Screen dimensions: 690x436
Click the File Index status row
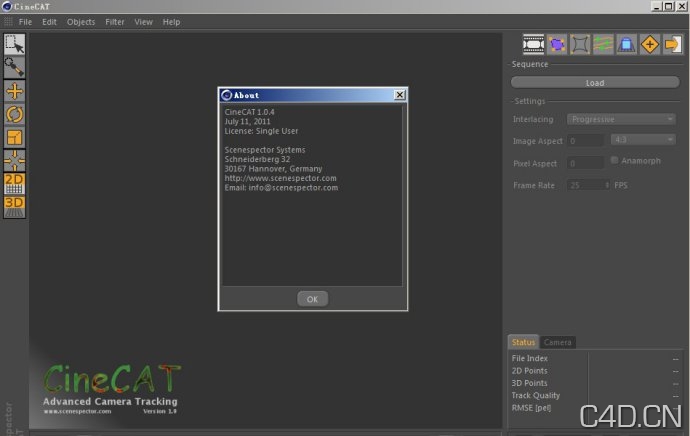point(595,359)
